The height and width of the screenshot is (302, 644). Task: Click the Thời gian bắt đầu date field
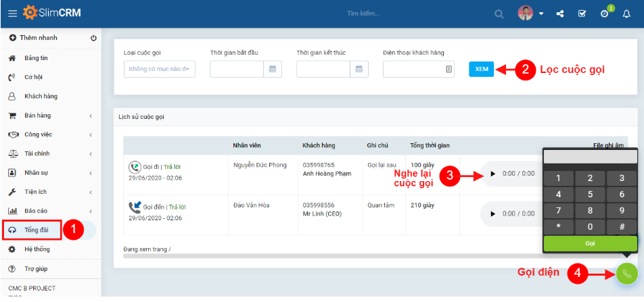237,70
